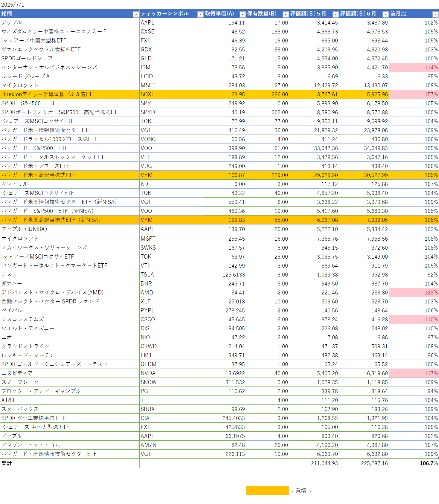Select the VONG ticker cell
Screen dimensions: 439x504
[x=172, y=139]
